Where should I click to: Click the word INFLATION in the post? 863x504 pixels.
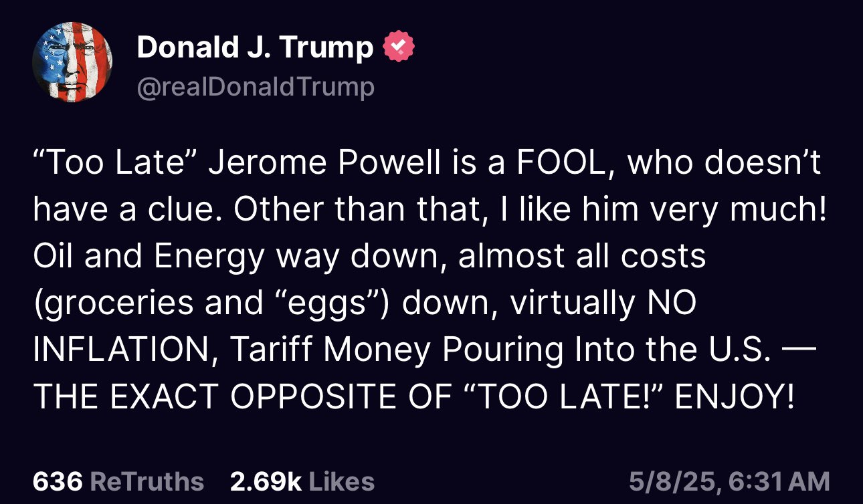tap(121, 351)
